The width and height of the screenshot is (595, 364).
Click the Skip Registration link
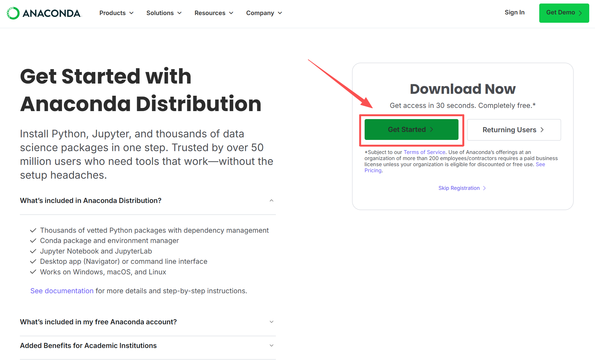pos(462,188)
